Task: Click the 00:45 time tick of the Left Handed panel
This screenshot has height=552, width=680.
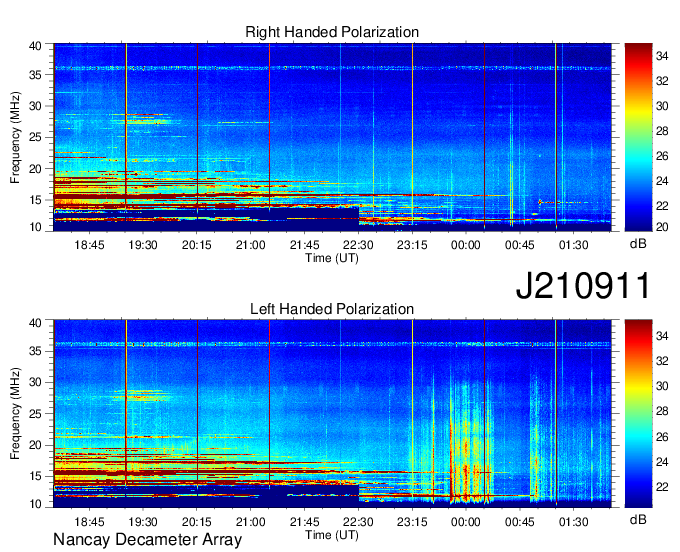Action: point(520,521)
